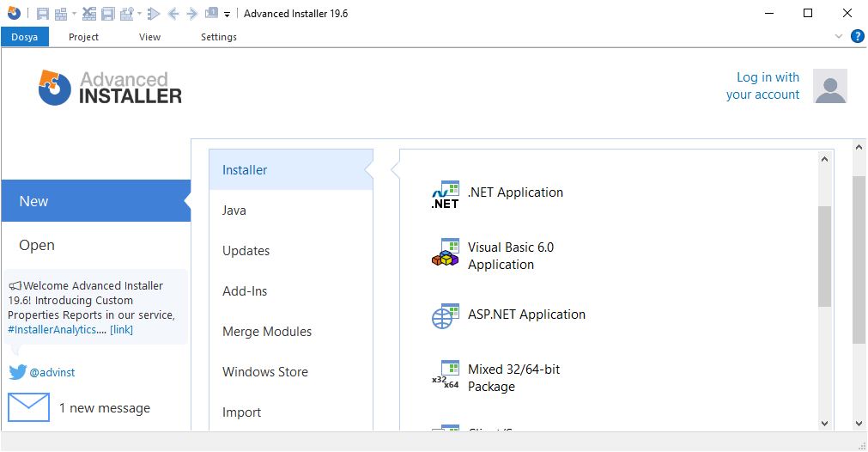The height and width of the screenshot is (452, 868).
Task: Select the Merge Modules category
Action: (291, 331)
